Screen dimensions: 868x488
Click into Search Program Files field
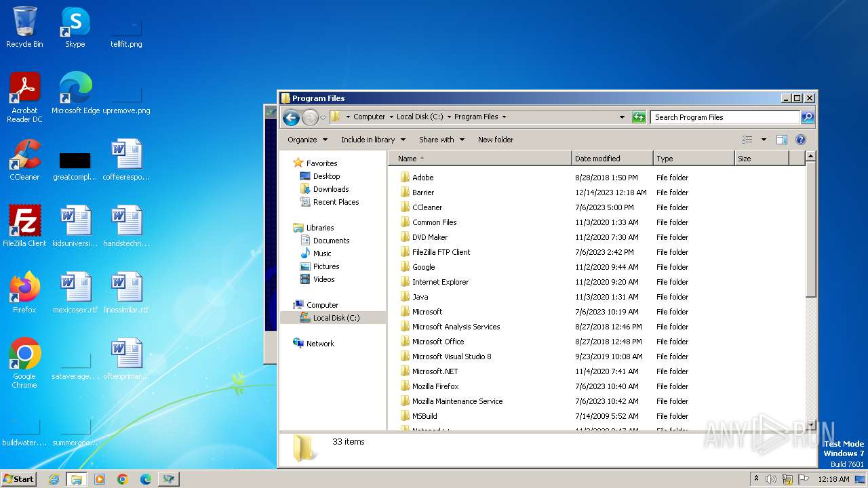pos(726,117)
